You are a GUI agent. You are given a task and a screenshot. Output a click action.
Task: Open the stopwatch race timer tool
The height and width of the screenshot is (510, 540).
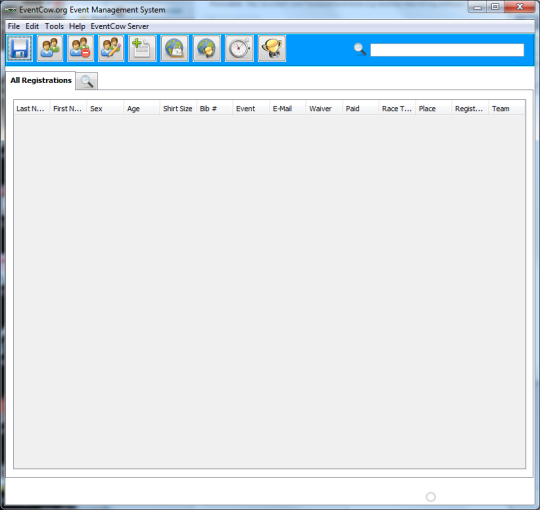pos(239,48)
